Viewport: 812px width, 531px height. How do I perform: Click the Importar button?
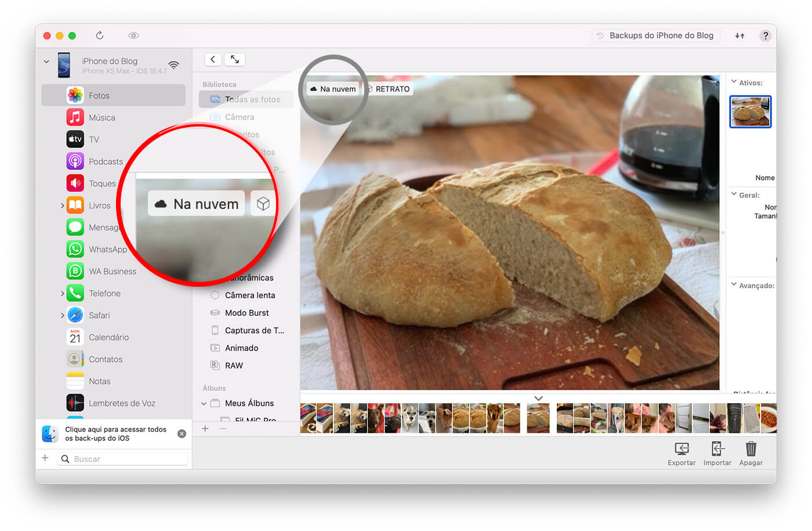tap(717, 454)
